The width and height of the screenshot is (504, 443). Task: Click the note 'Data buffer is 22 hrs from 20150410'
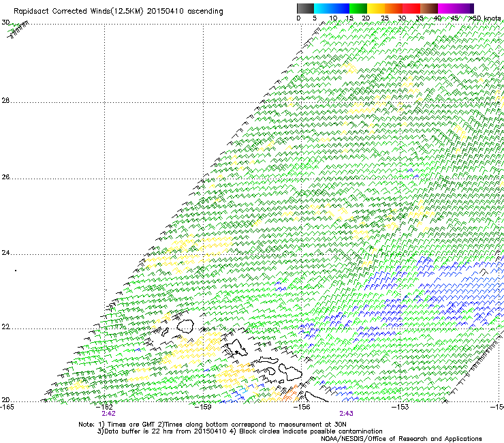(x=165, y=431)
